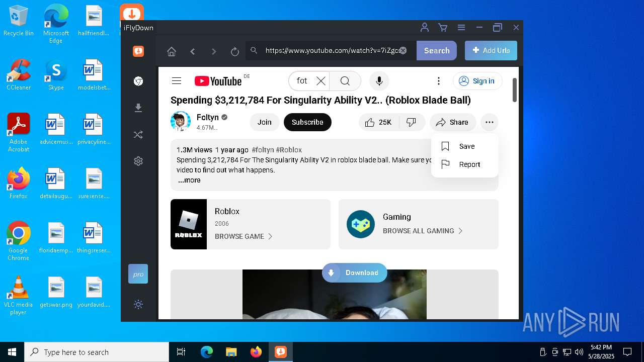Click the page vertical scrollbar thumb
Image resolution: width=644 pixels, height=362 pixels.
pos(515,90)
